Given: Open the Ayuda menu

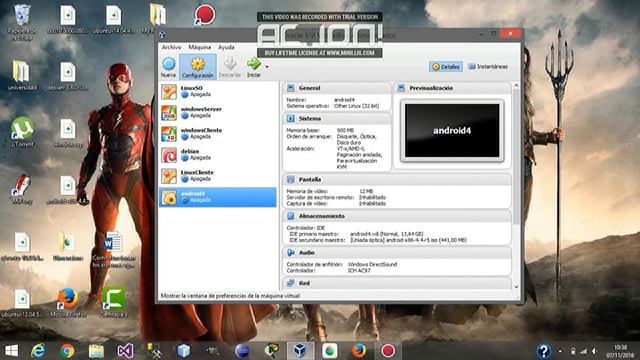Looking at the screenshot, I should (x=226, y=47).
